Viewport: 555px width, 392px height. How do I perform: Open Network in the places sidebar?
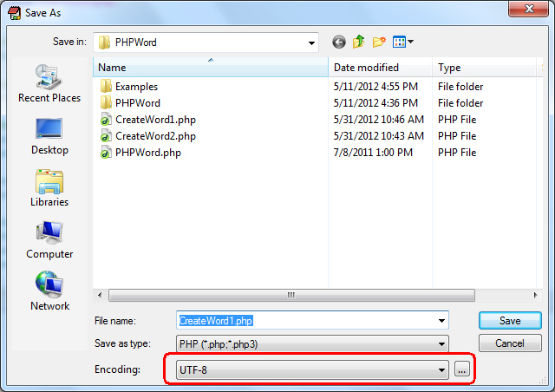[x=49, y=291]
